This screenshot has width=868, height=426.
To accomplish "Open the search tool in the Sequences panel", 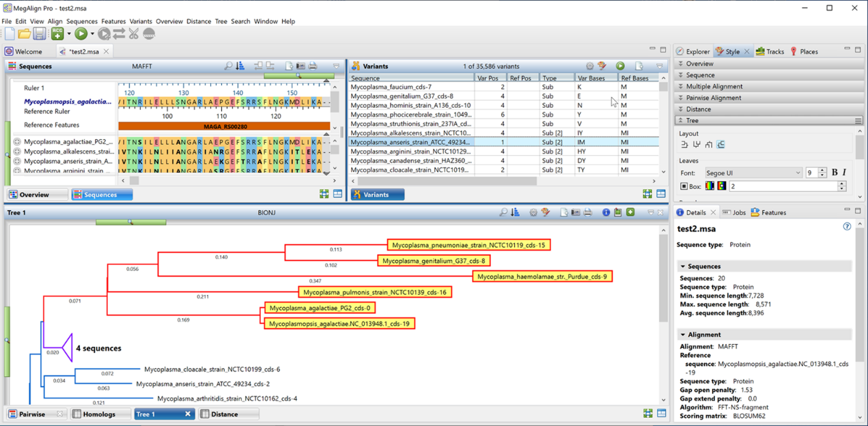I will point(229,66).
